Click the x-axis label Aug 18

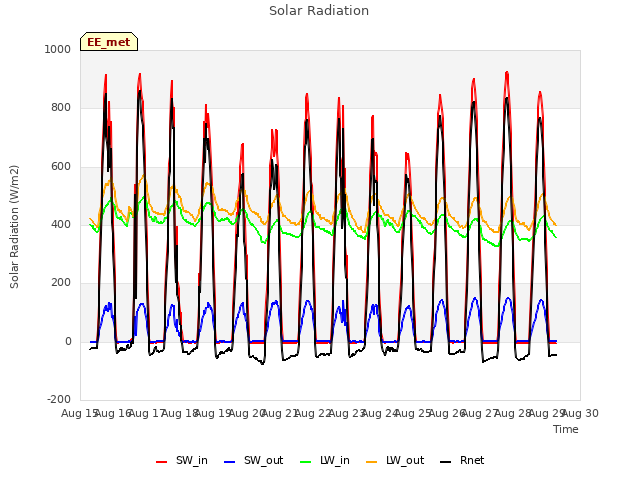pyautogui.click(x=180, y=413)
